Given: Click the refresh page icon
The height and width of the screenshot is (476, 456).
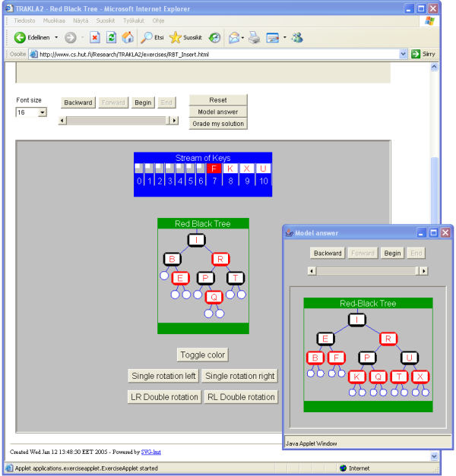Looking at the screenshot, I should coord(111,38).
